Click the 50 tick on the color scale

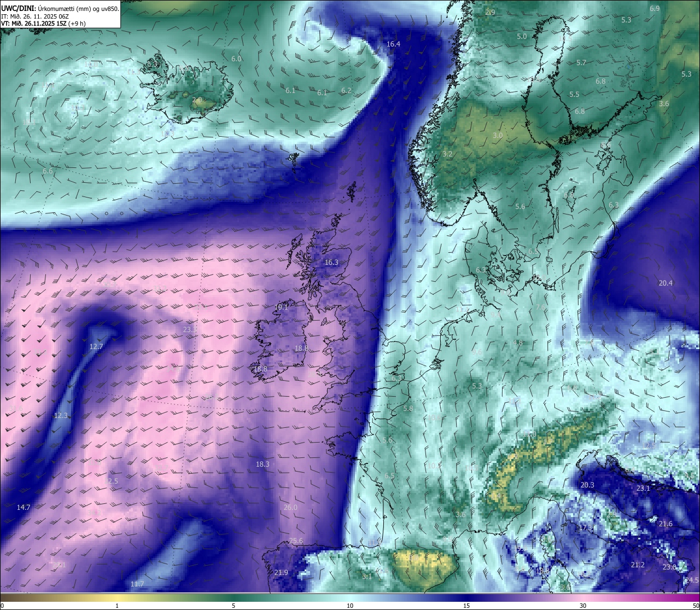click(x=696, y=606)
